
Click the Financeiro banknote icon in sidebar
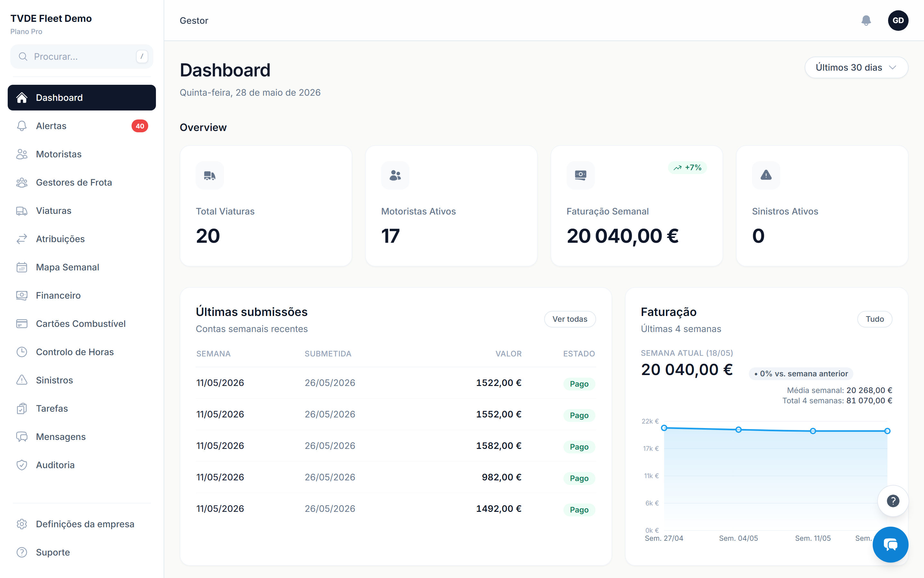coord(22,296)
